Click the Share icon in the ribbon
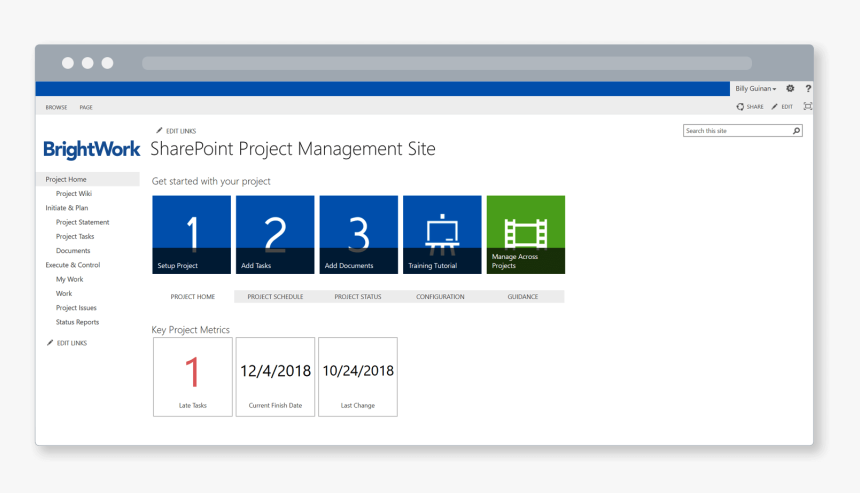Image resolution: width=860 pixels, height=493 pixels. coord(740,106)
